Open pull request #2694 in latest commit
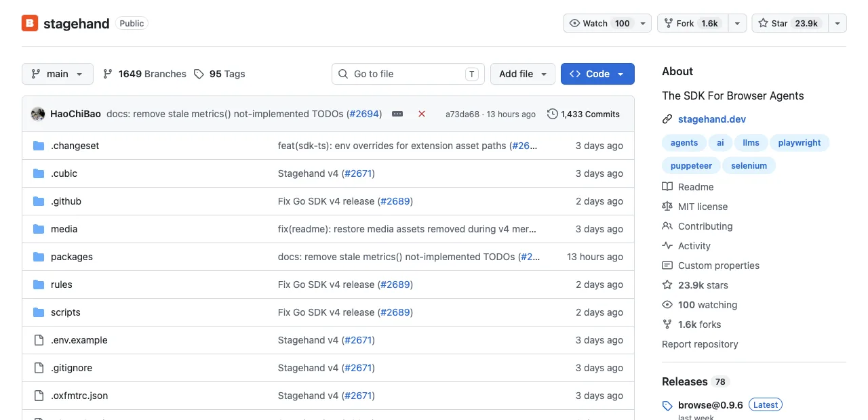 [364, 114]
